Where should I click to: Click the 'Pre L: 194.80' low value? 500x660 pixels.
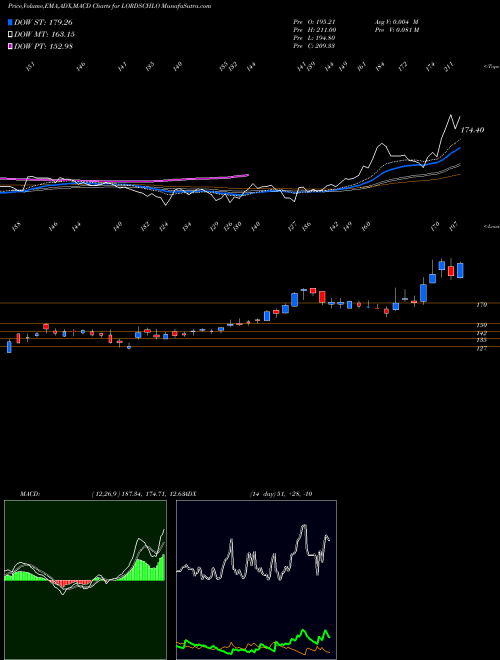314,38
